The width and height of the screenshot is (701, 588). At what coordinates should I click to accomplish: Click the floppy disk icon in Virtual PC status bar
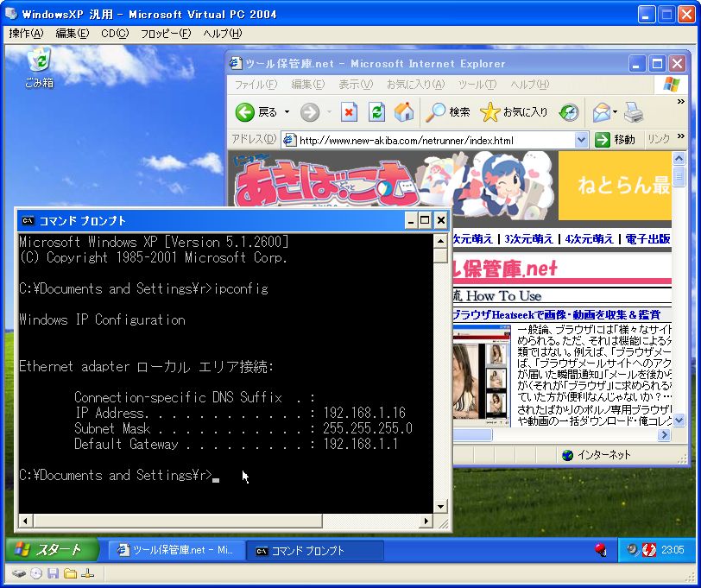point(54,573)
